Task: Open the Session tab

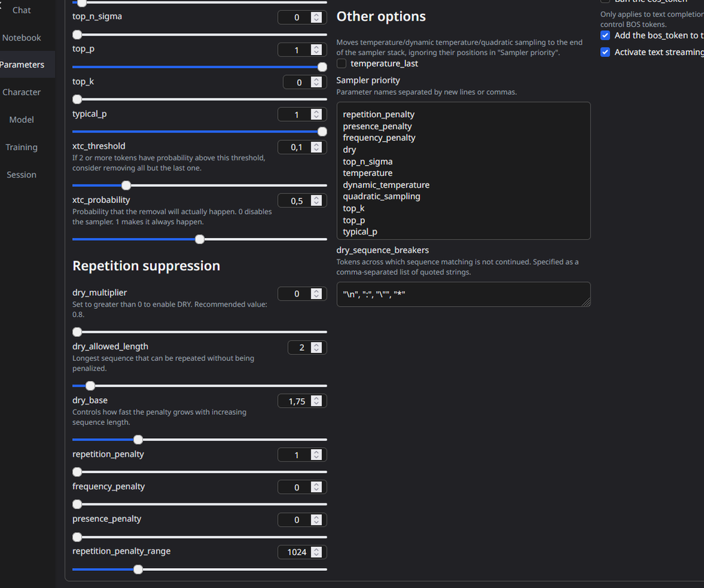Action: [22, 175]
